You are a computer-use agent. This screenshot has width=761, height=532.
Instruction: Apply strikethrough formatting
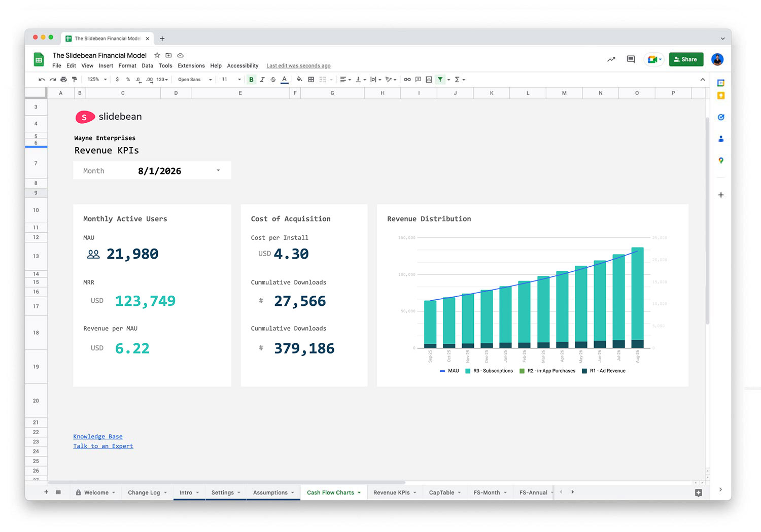[x=273, y=80]
